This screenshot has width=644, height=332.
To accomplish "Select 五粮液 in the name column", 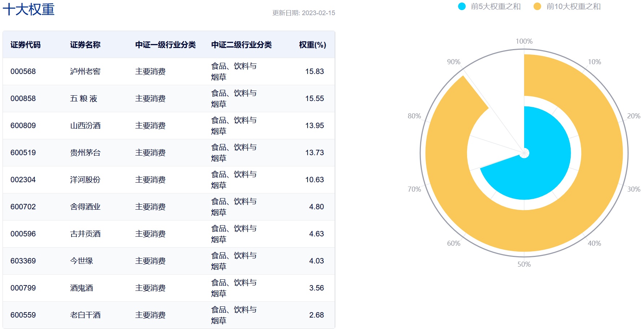I will (83, 99).
